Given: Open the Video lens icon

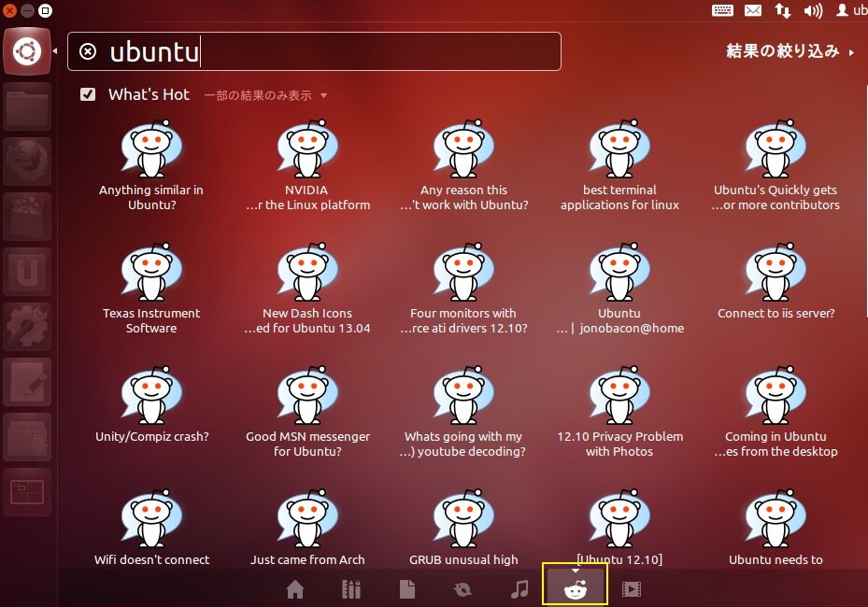Looking at the screenshot, I should (631, 589).
